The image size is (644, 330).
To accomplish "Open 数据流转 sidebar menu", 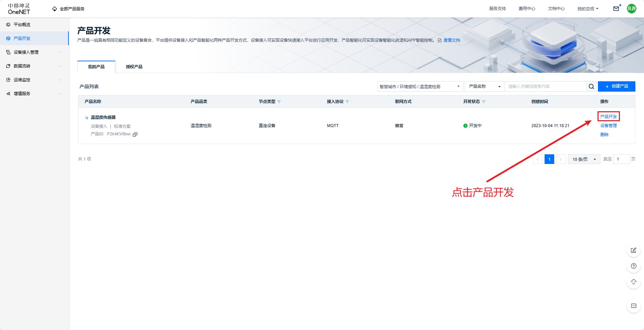I will (34, 66).
